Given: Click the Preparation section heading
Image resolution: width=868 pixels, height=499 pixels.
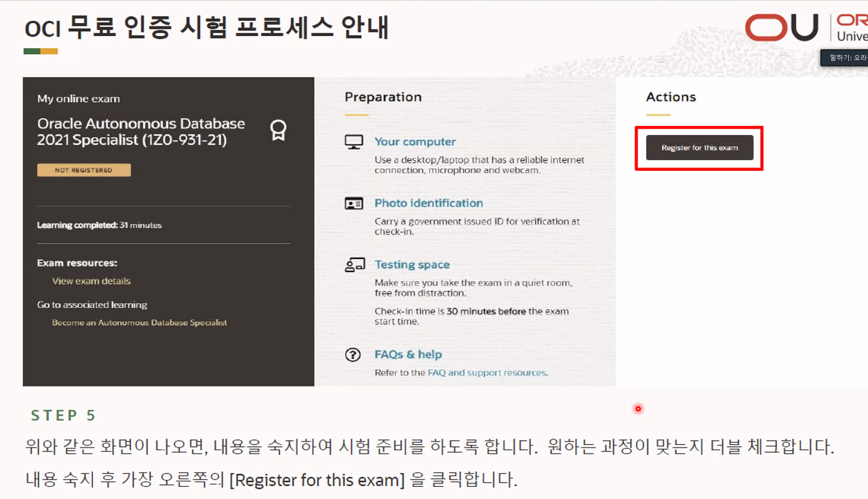Looking at the screenshot, I should point(383,97).
